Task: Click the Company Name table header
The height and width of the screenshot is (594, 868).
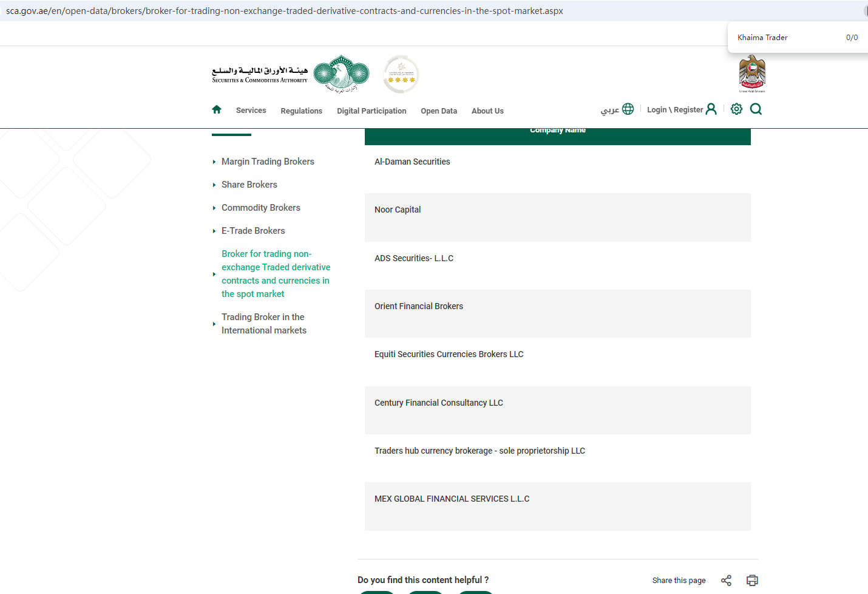Action: (558, 130)
